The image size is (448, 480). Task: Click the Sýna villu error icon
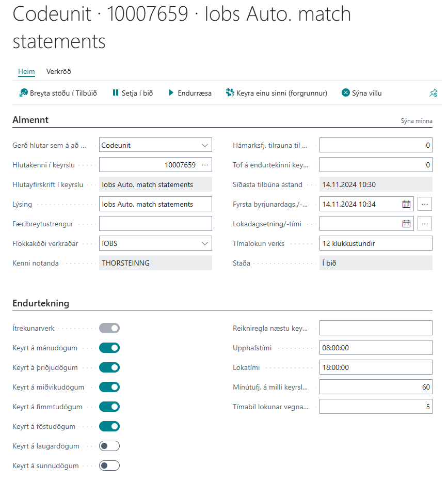tap(346, 93)
